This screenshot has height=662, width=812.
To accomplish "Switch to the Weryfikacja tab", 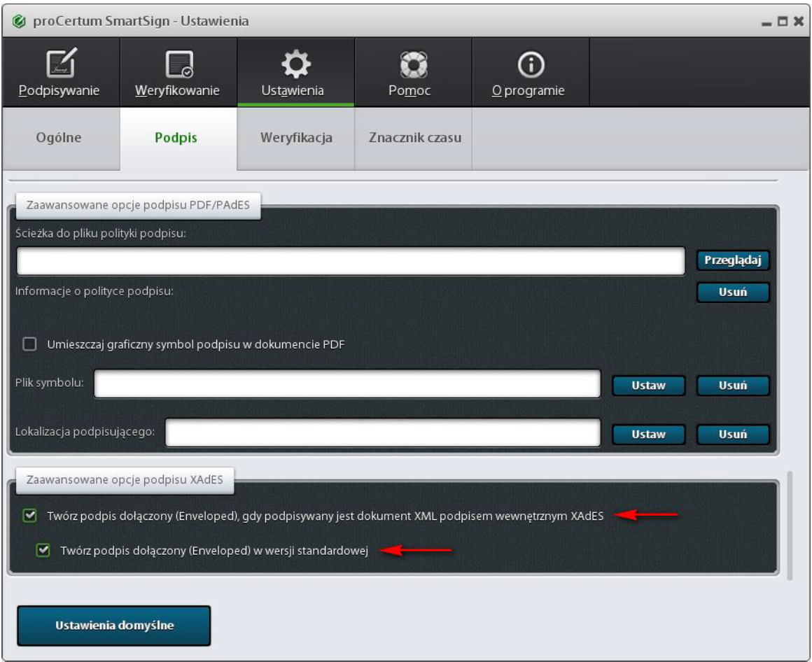I will (295, 138).
